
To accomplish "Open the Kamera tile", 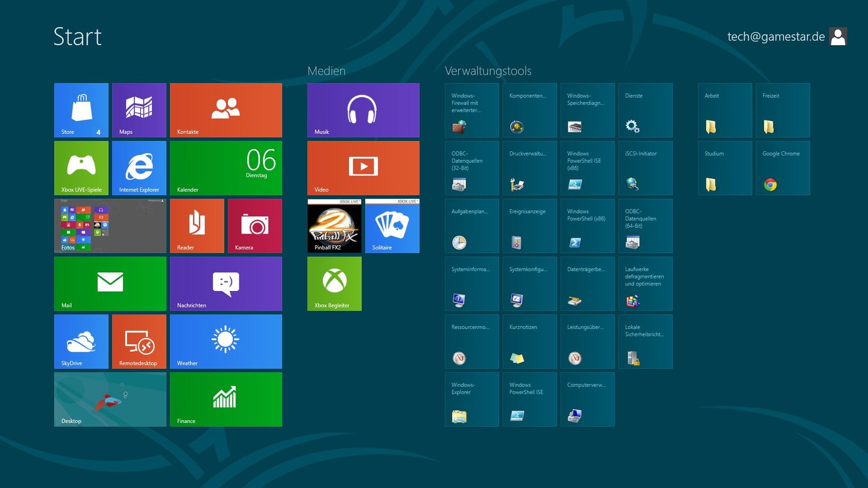I will pyautogui.click(x=255, y=226).
